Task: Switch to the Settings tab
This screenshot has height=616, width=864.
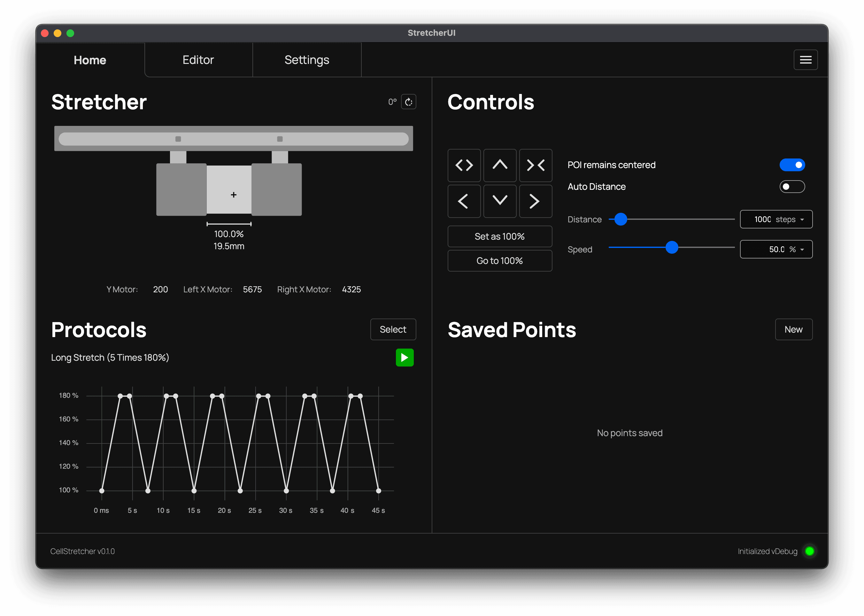Action: pyautogui.click(x=307, y=60)
